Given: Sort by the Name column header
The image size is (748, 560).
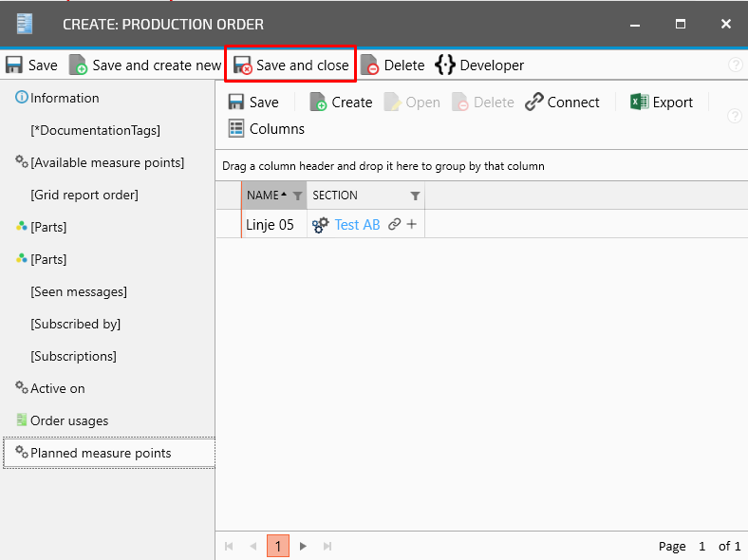Looking at the screenshot, I should click(262, 196).
